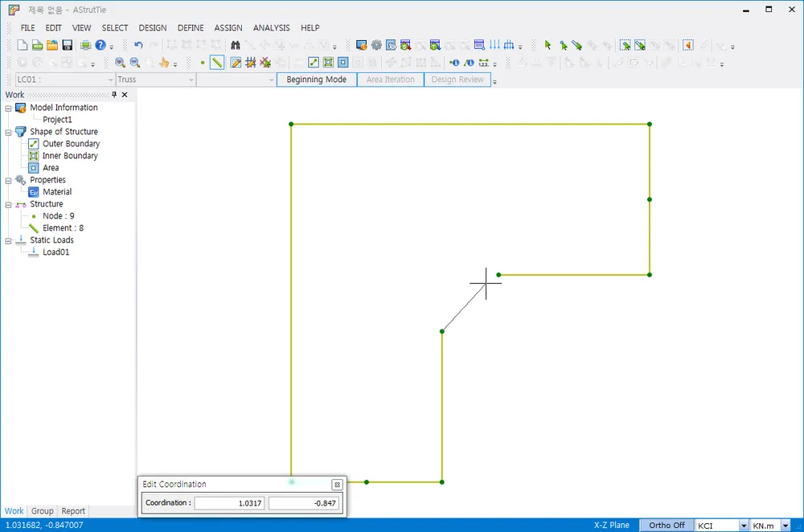
Task: Select Material in the tree
Action: [57, 192]
